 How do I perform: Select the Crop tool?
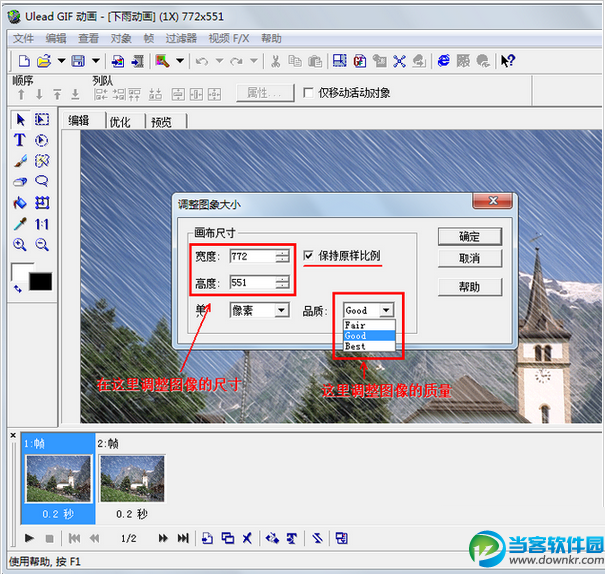[x=42, y=203]
